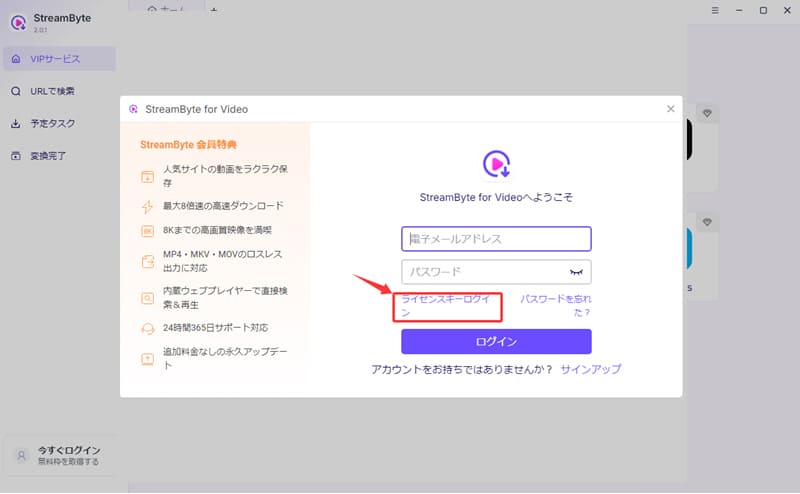Click the icon beside 内蔵ウェブプレイヤーで直接検索

(x=147, y=298)
